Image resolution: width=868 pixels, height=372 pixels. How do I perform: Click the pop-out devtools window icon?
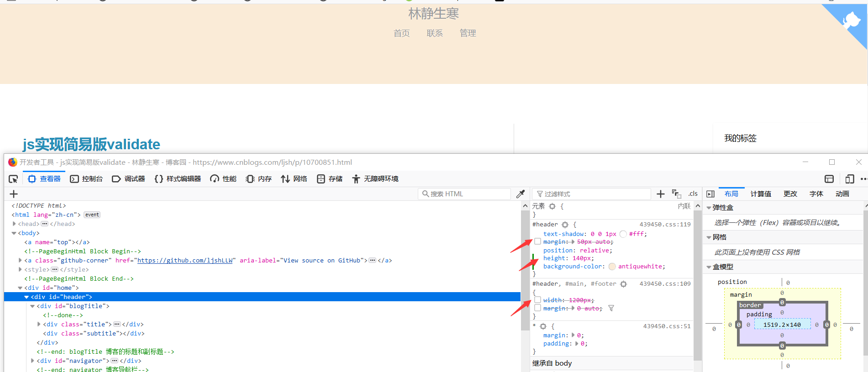829,179
